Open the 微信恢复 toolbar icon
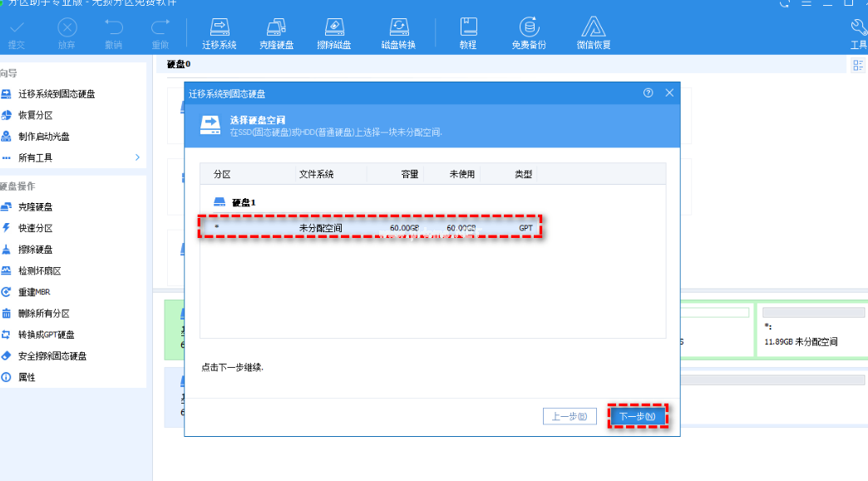Image resolution: width=868 pixels, height=481 pixels. pyautogui.click(x=594, y=32)
